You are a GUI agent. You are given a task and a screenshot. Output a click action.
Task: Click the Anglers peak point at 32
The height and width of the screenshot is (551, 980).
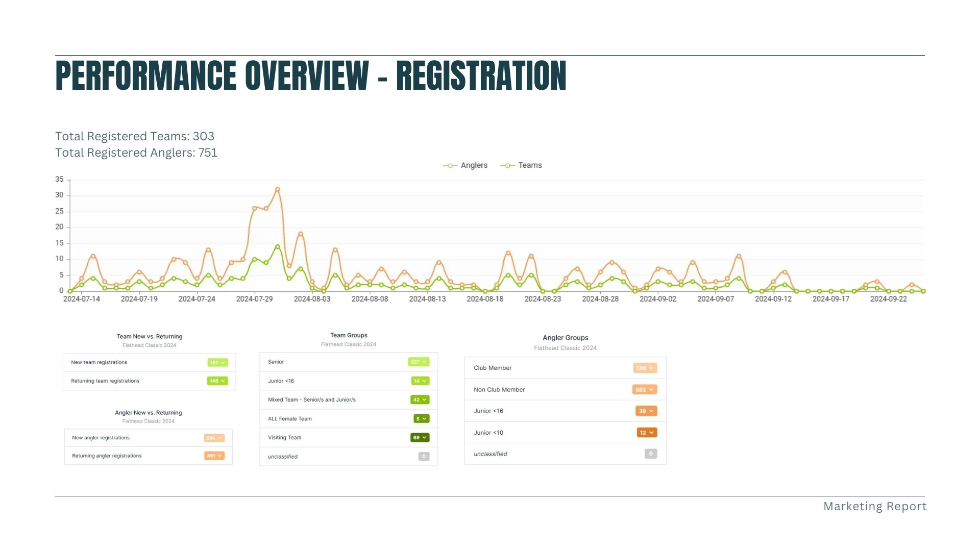[278, 189]
